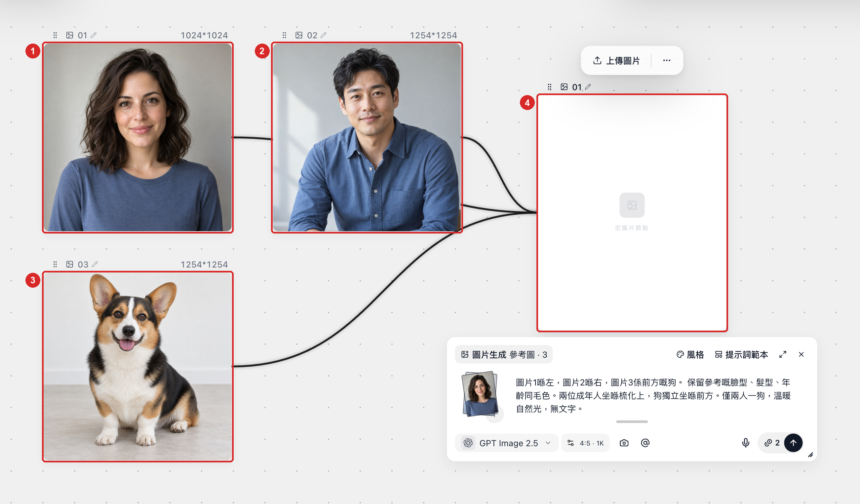The image size is (860, 504).
Task: Click the empty image node placeholder icon
Action: 632,205
